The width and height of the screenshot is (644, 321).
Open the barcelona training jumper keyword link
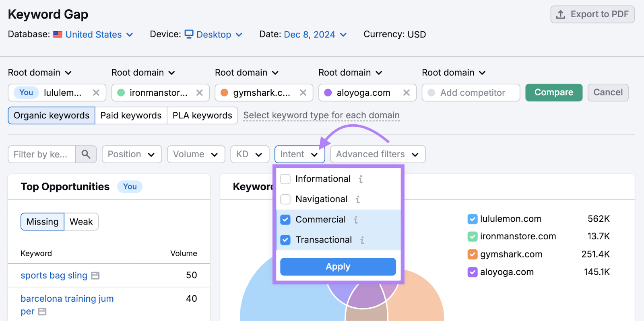pyautogui.click(x=67, y=305)
